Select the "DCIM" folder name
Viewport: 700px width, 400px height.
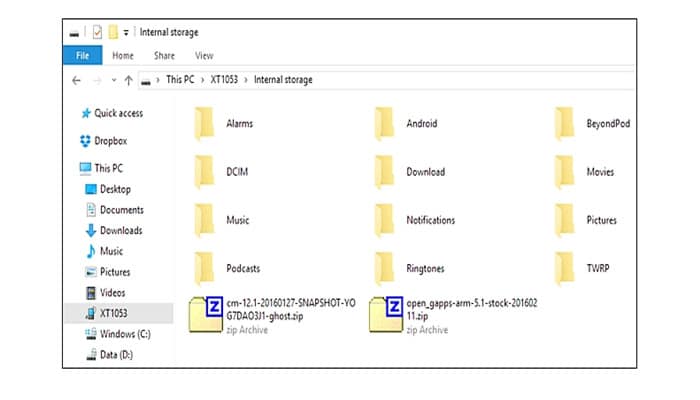tap(237, 172)
